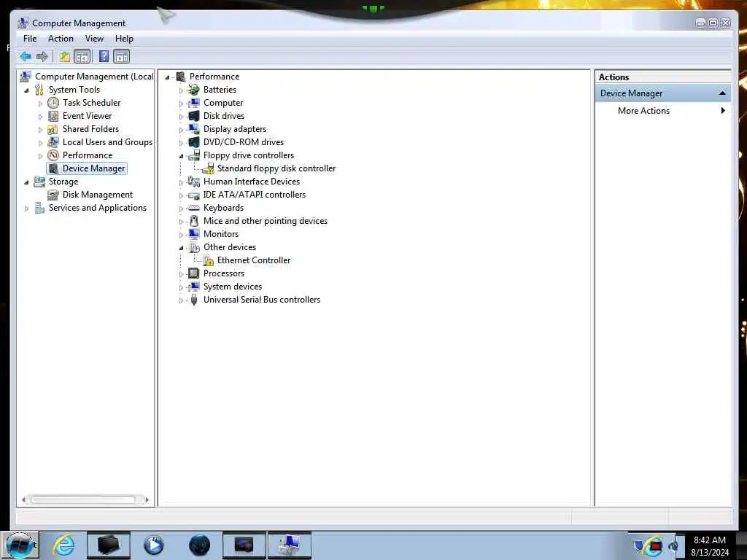Viewport: 747px width, 560px height.
Task: Open the View menu
Action: click(94, 39)
